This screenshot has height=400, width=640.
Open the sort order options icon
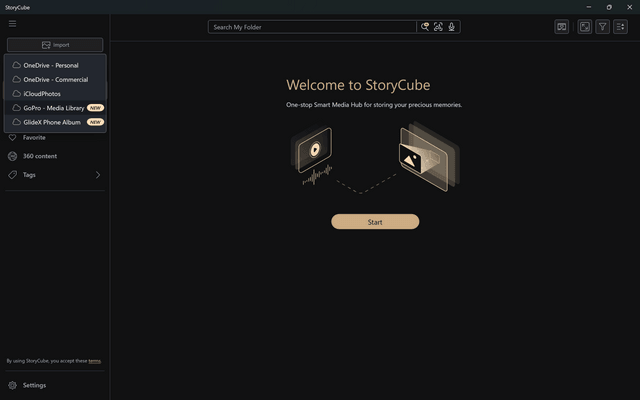(x=620, y=27)
